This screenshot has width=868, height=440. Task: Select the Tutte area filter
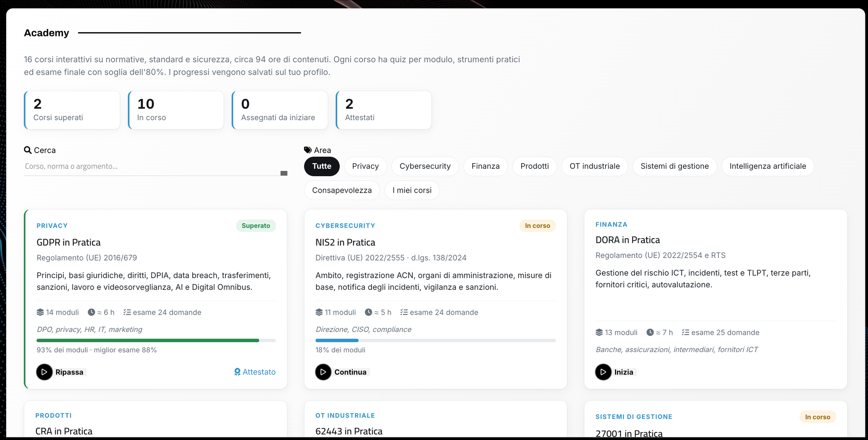click(x=322, y=166)
